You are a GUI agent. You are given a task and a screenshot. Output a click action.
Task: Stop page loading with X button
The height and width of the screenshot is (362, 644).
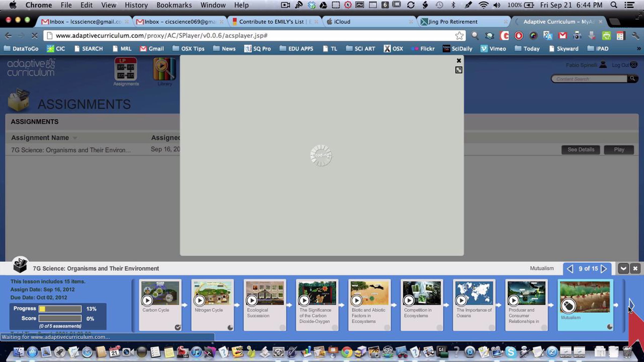click(x=34, y=36)
